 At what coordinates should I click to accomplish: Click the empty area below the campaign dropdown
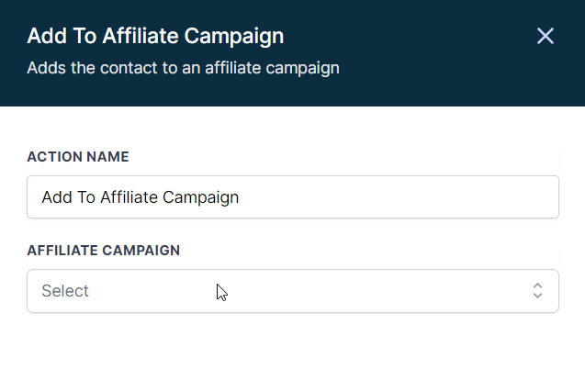pyautogui.click(x=292, y=353)
